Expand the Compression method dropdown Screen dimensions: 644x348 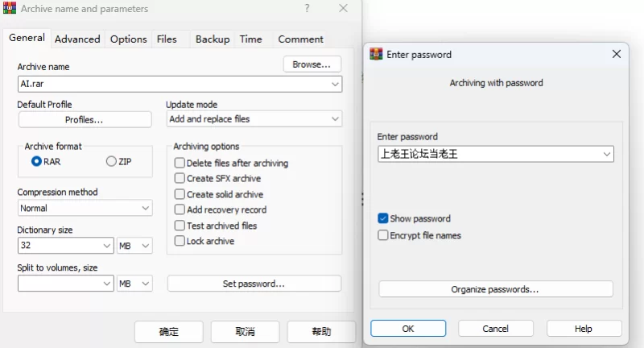pyautogui.click(x=85, y=208)
